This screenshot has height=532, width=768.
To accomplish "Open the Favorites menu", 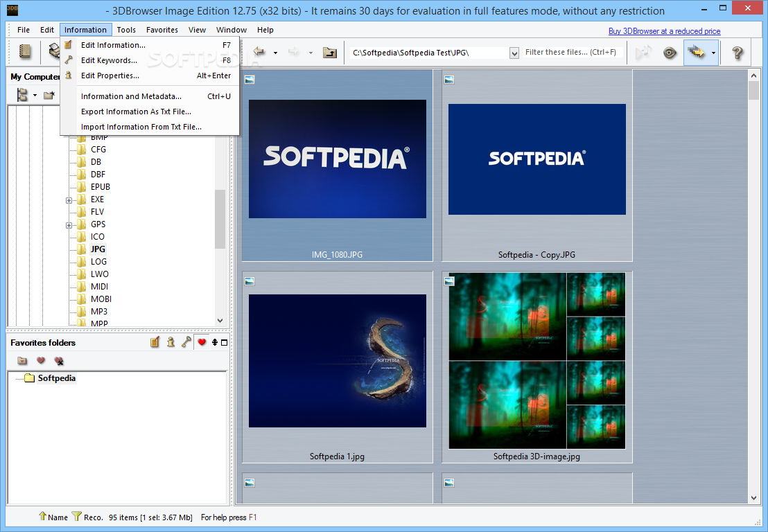I will coord(162,30).
